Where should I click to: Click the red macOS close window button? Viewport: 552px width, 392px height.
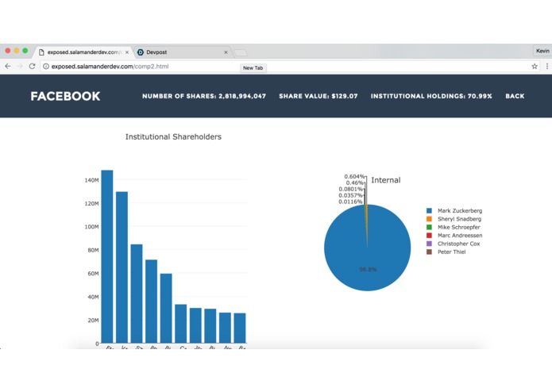(x=8, y=51)
